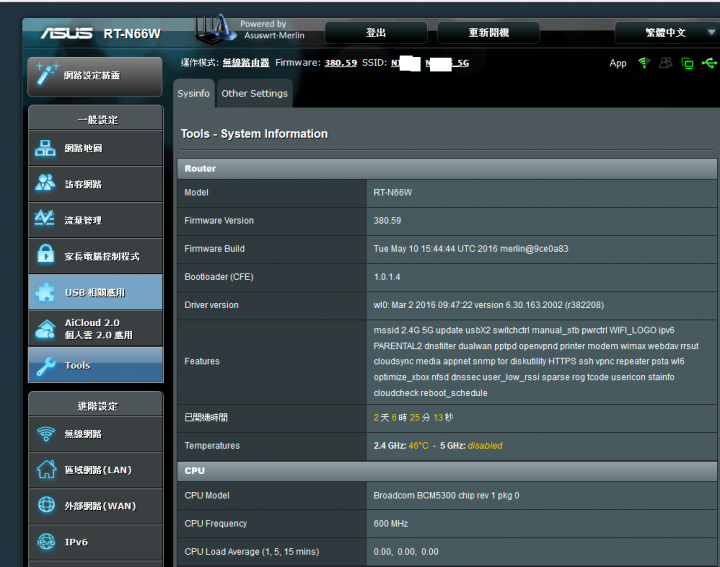
Task: Click the 進階設定 section header
Action: click(96, 405)
